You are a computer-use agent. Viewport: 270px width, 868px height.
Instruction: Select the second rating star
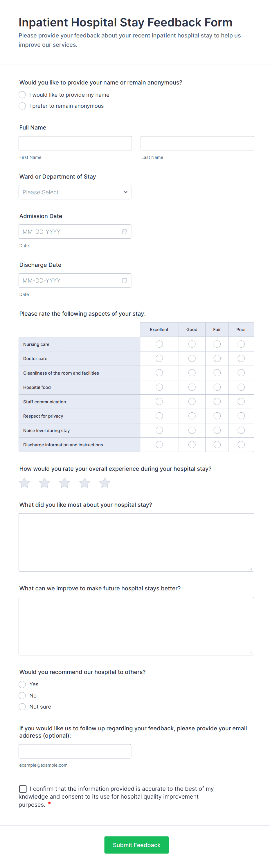(44, 483)
